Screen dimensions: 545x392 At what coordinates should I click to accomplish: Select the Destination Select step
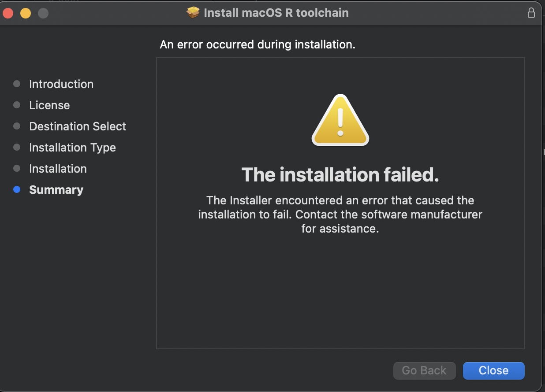point(77,126)
